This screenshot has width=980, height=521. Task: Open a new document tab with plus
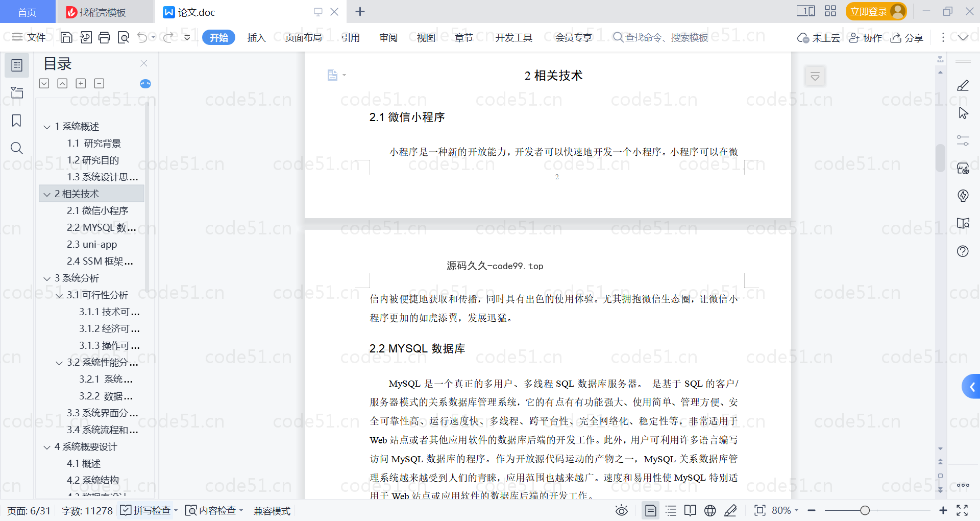[360, 11]
